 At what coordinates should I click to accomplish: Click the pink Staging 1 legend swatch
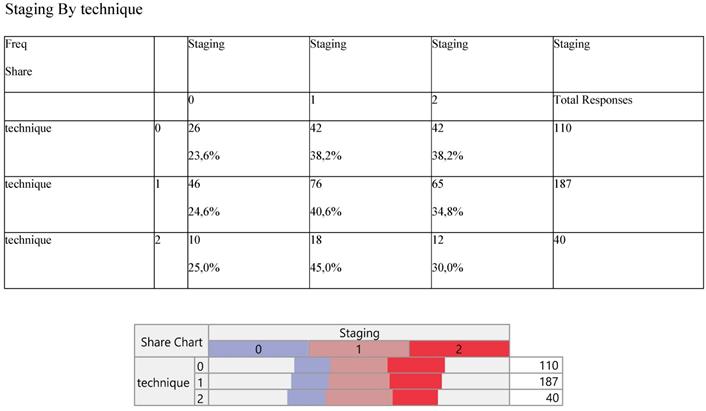click(x=359, y=349)
